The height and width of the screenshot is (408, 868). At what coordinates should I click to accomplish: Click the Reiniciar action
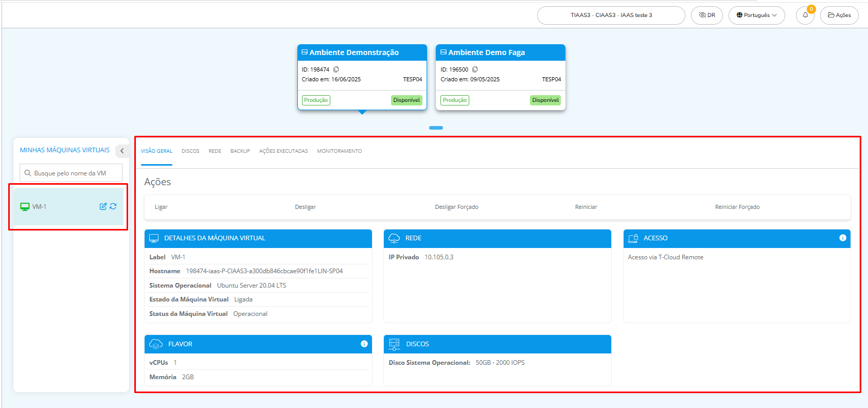point(586,207)
